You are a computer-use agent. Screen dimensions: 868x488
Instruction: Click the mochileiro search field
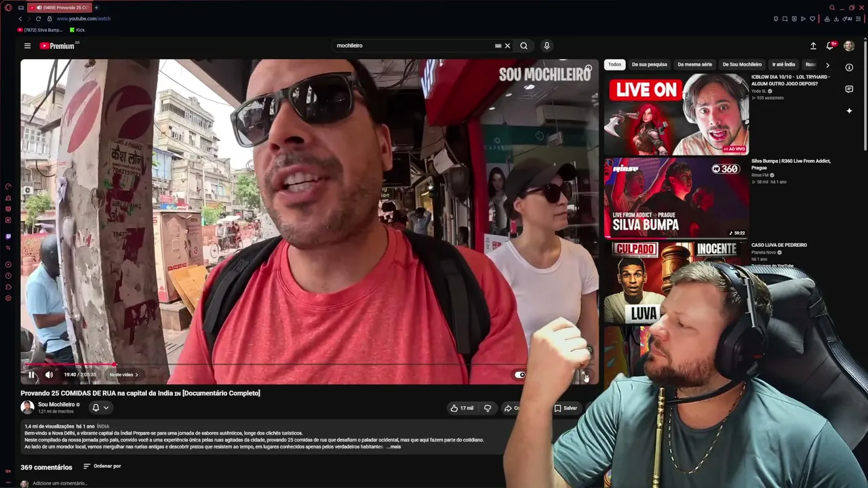coord(414,46)
